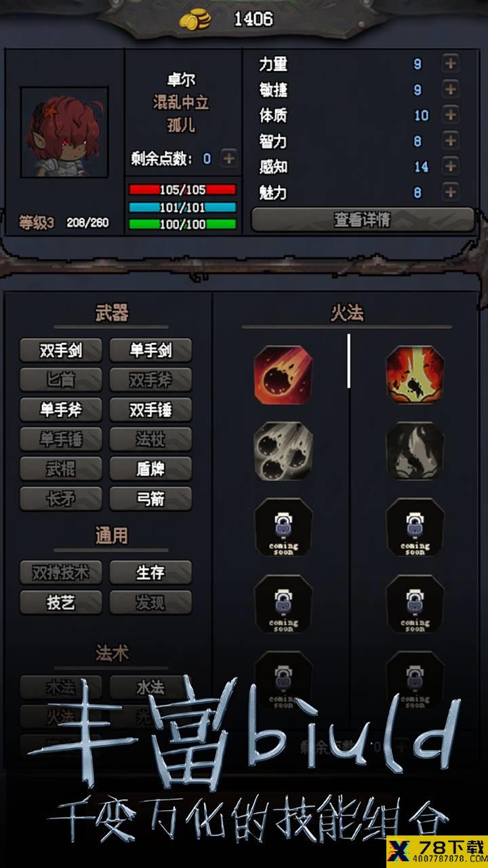
Task: Open 查看详情 details button
Action: [x=363, y=220]
